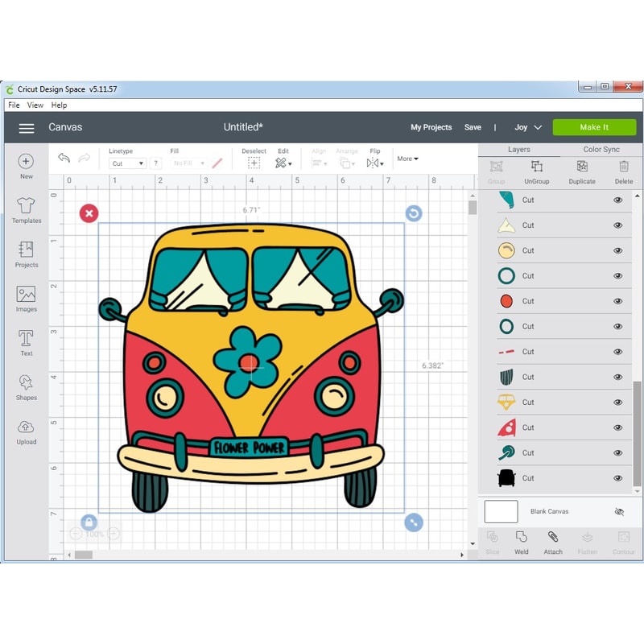
Task: Open the Linetype dropdown
Action: 127,163
